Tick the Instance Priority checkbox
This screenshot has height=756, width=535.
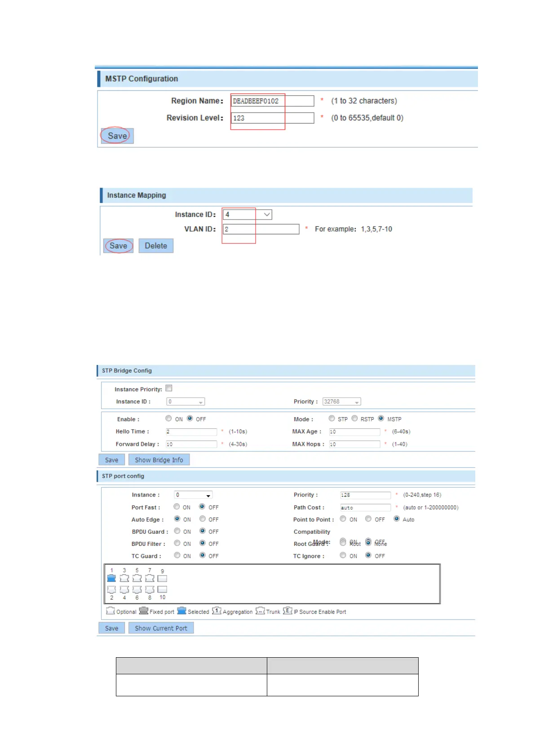(x=169, y=388)
